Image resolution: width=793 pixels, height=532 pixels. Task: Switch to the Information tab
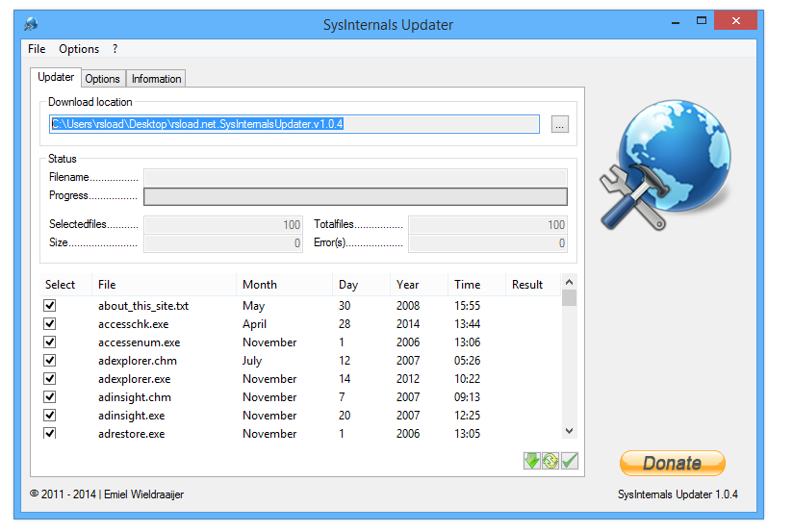(x=156, y=79)
